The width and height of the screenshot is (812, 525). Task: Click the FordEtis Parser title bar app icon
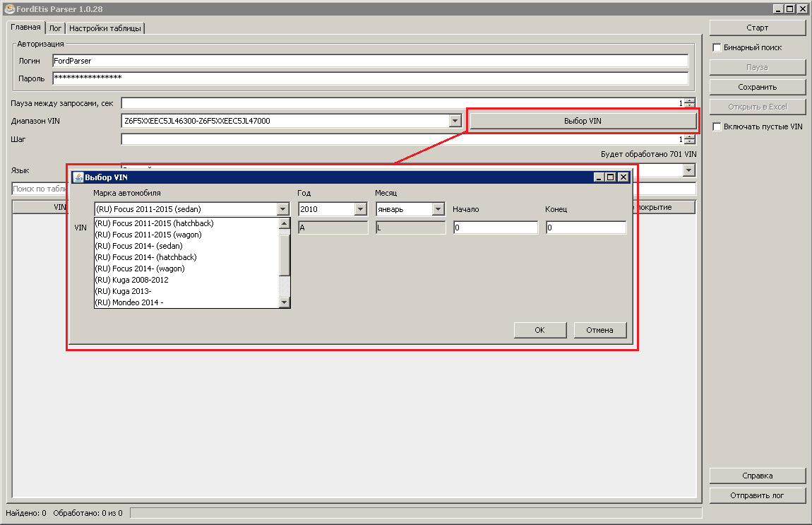[9, 8]
